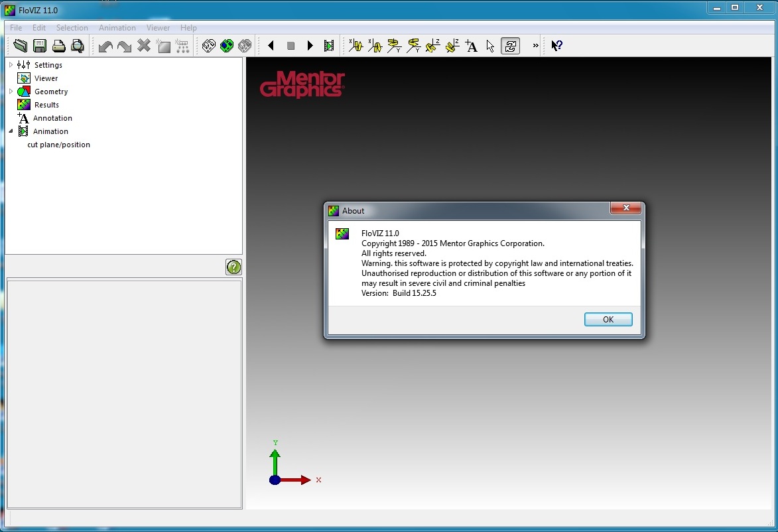
Task: Click the film-strip animation record icon
Action: [x=329, y=46]
